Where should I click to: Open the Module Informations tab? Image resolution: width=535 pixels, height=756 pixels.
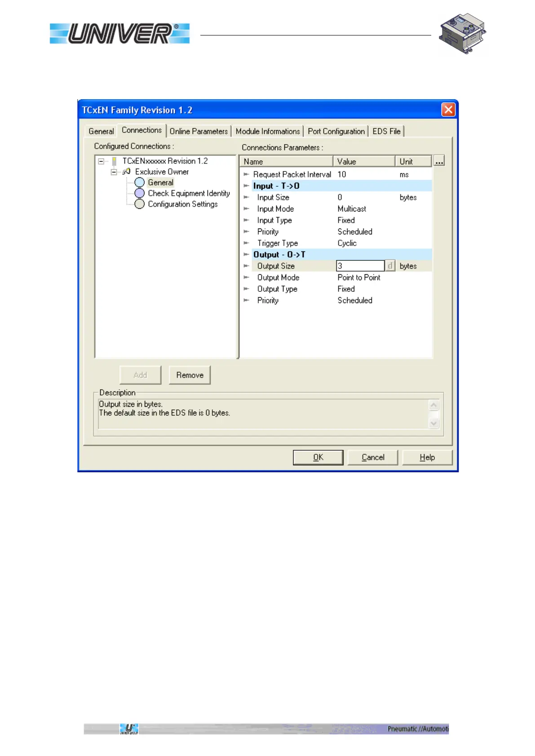268,131
